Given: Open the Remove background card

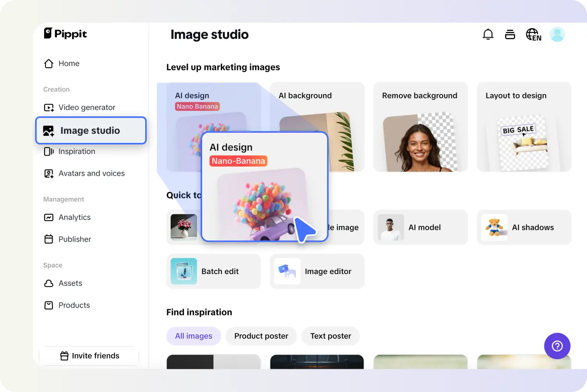Looking at the screenshot, I should click(x=420, y=127).
